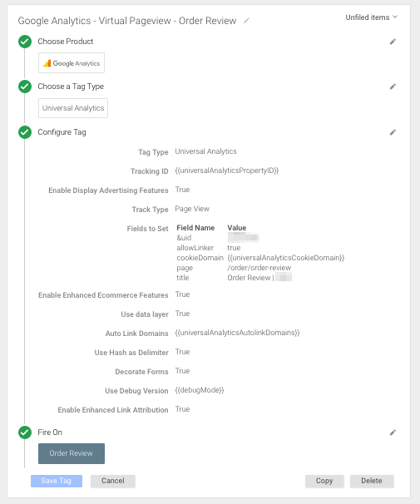This screenshot has height=504, width=420.
Task: Click the Fire On heading
Action: [x=50, y=432]
